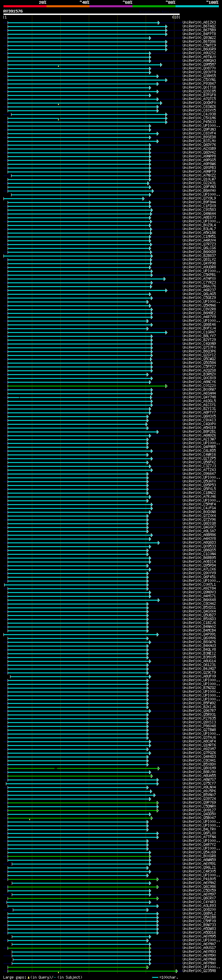222x980 pixels.
Task: Choose hit UniRef100_B6K648
Action: click(199, 600)
